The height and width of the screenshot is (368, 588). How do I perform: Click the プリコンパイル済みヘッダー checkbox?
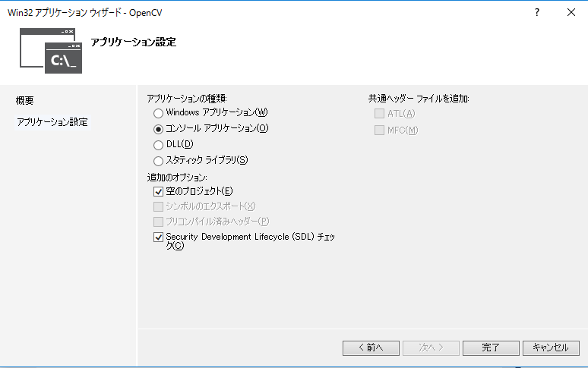(159, 222)
